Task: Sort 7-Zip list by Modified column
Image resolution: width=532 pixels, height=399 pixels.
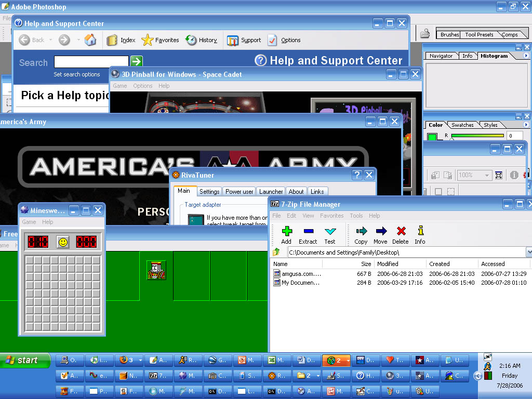Action: click(400, 264)
